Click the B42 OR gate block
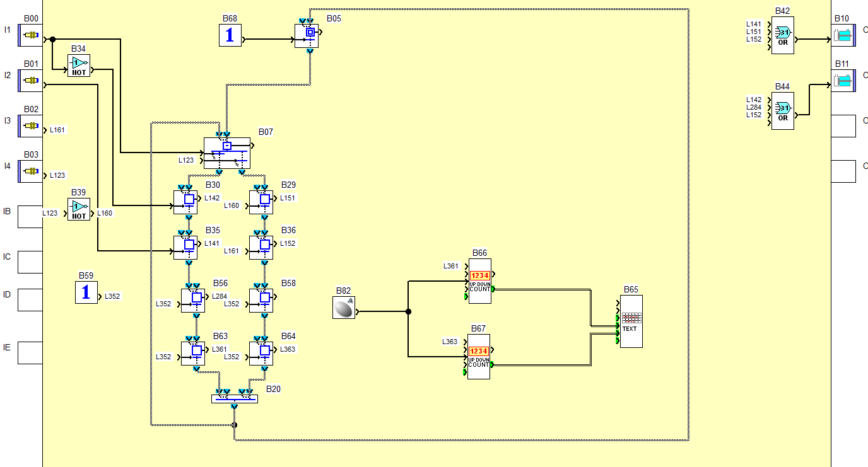868x467 pixels. (783, 35)
